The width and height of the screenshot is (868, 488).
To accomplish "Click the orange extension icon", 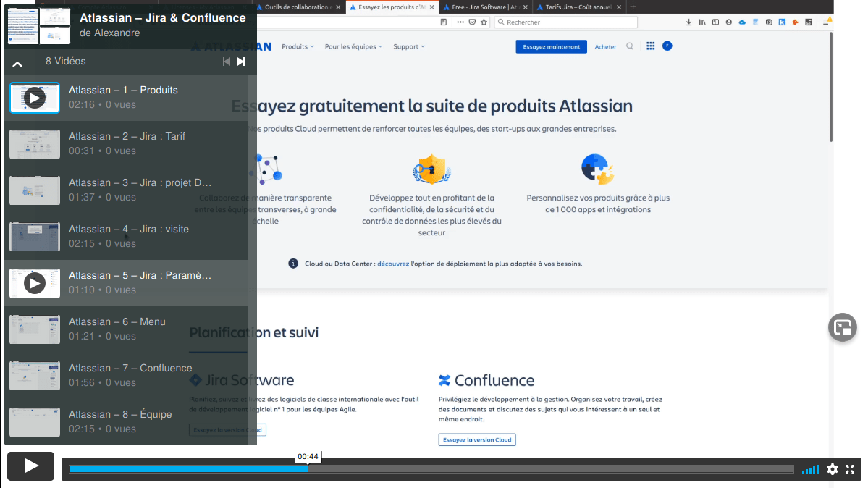I will [796, 22].
